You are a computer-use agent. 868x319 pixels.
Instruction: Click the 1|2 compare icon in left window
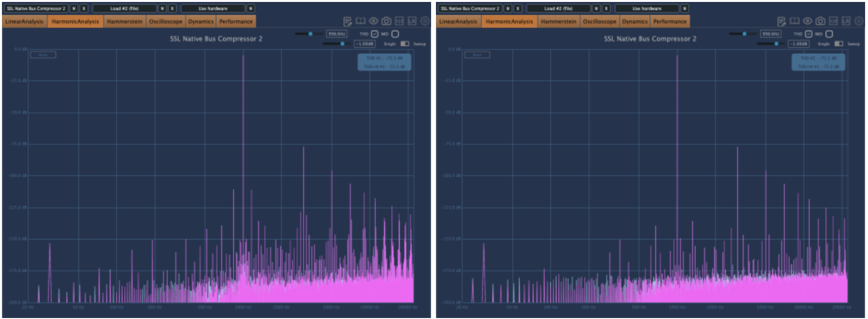pos(399,21)
